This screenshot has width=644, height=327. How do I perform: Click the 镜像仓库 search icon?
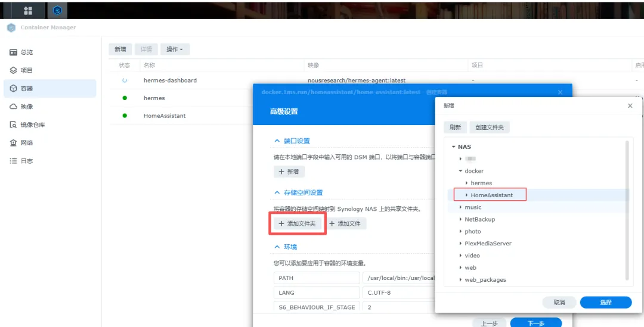pyautogui.click(x=13, y=124)
